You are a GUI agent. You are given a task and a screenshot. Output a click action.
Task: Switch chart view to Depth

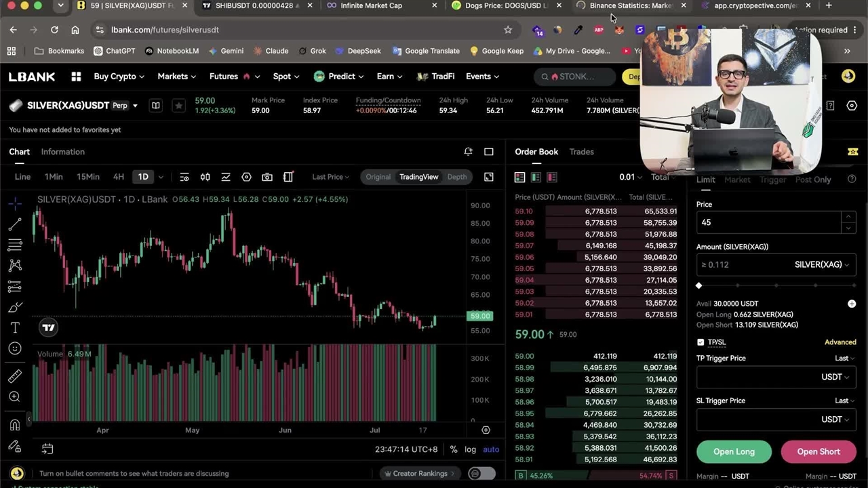457,177
